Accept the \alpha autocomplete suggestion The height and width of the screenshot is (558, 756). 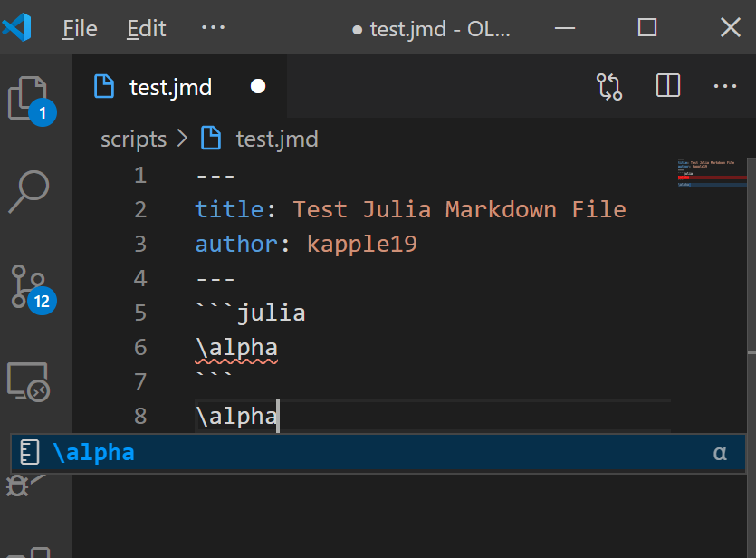click(x=378, y=453)
